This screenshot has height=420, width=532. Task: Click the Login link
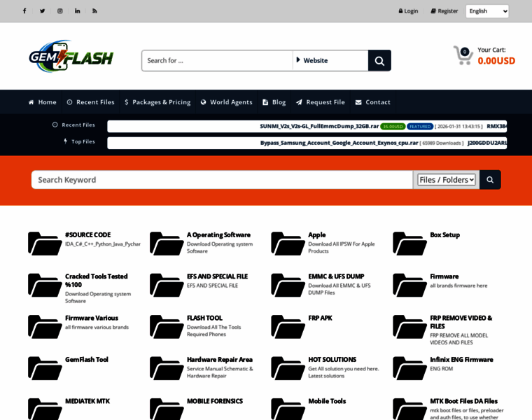408,11
